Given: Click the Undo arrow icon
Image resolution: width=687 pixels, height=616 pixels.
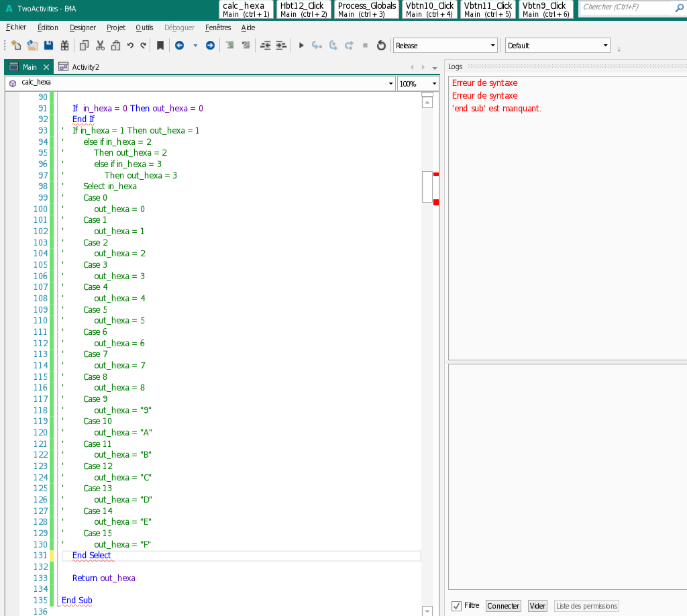Looking at the screenshot, I should tap(130, 46).
